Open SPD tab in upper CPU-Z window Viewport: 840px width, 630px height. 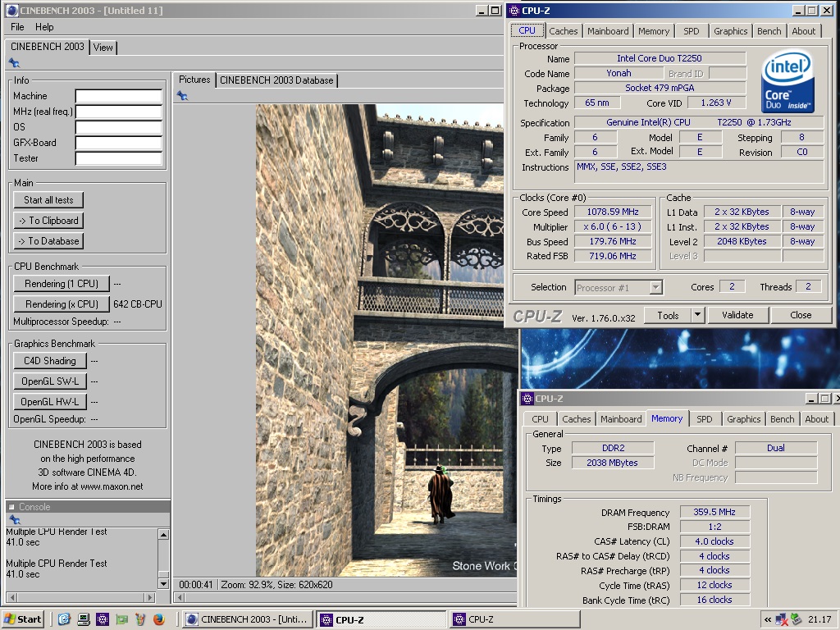pyautogui.click(x=691, y=31)
